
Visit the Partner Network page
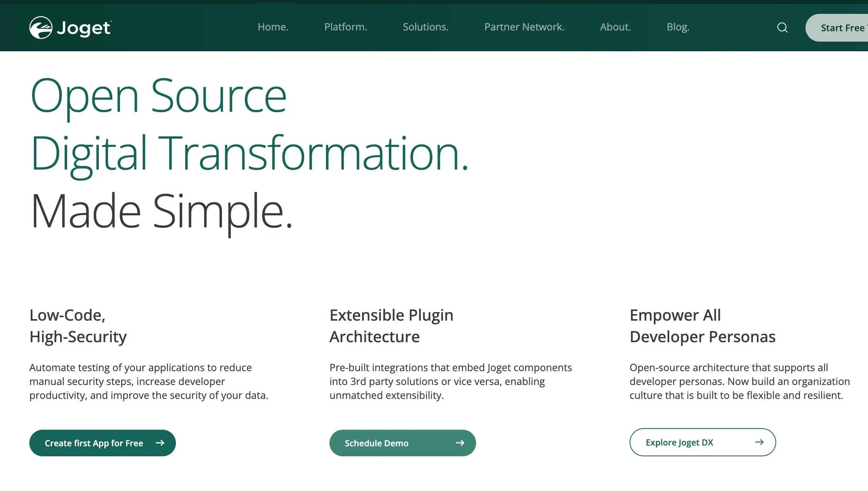tap(524, 27)
